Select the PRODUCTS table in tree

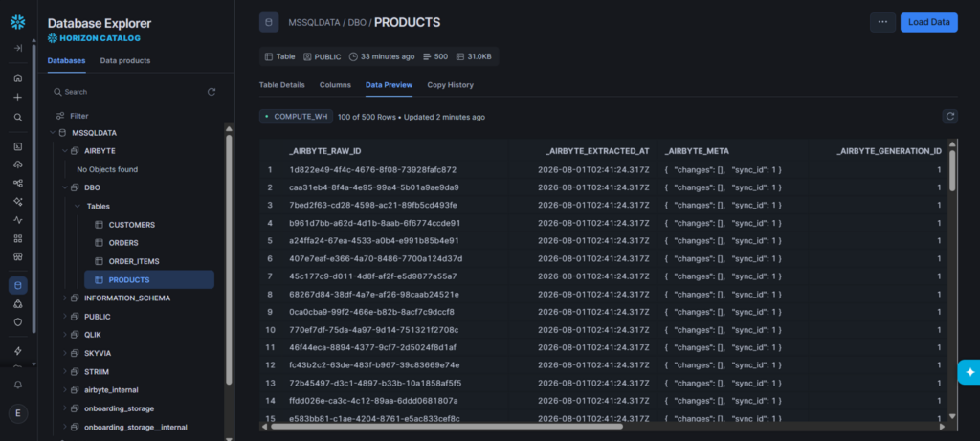[x=148, y=280]
